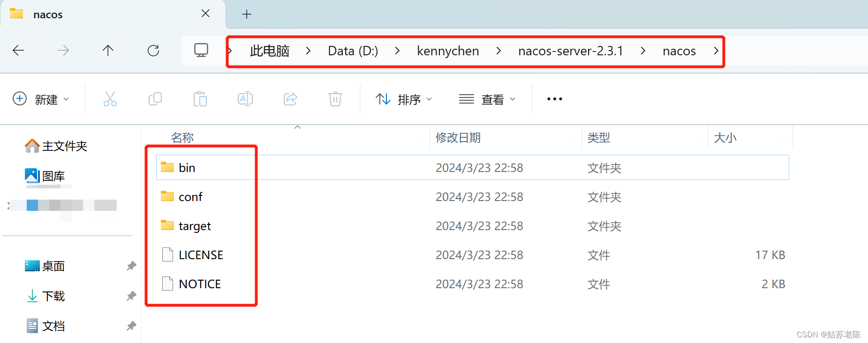Click the Paste clipboard icon

click(200, 99)
